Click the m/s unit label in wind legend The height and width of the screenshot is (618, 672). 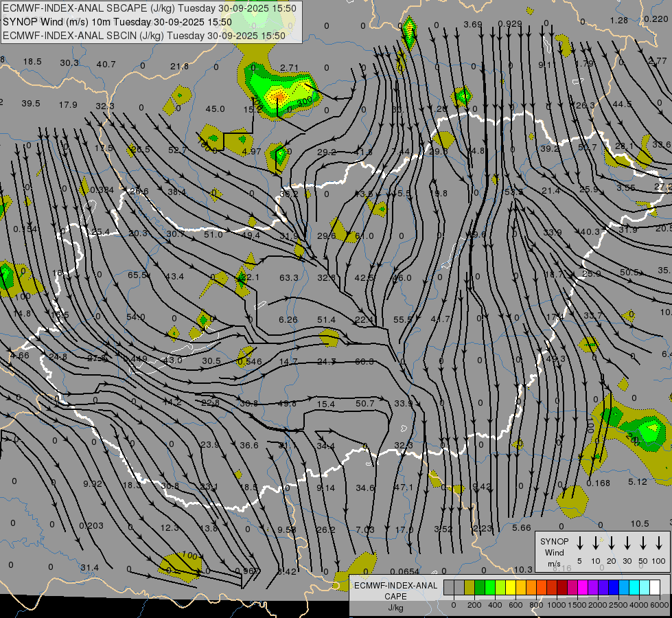554,564
